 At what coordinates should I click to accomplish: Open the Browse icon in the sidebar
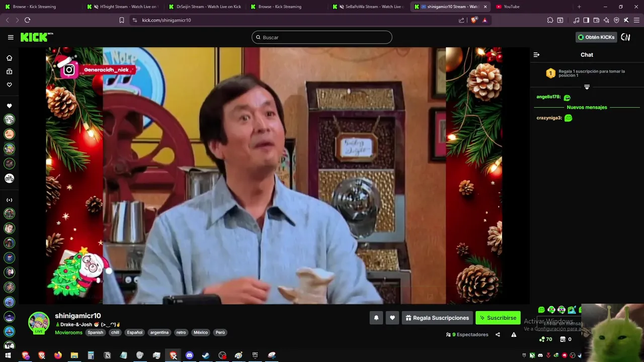pos(9,71)
